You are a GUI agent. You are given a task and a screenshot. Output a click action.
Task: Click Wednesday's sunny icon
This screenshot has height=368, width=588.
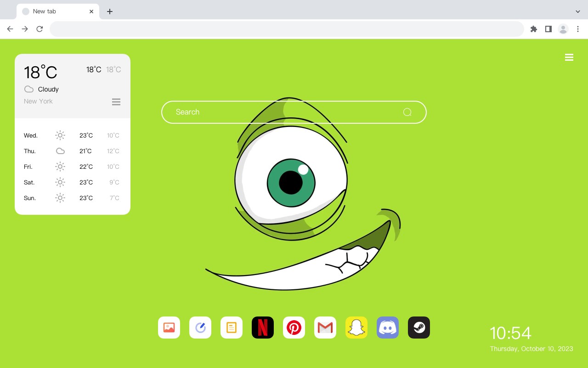pos(60,135)
